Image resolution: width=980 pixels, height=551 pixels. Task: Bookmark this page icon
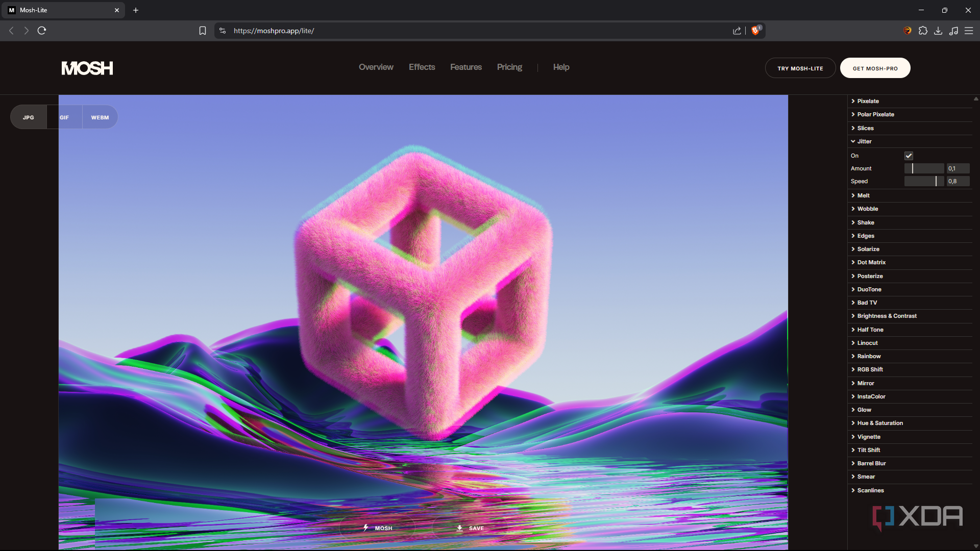tap(203, 31)
